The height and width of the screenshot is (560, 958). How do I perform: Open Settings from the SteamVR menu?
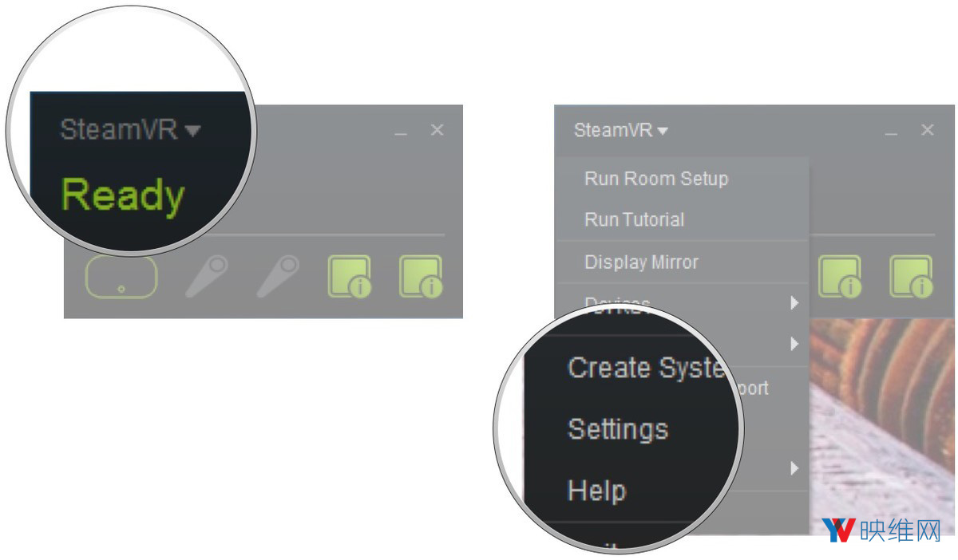coord(618,429)
